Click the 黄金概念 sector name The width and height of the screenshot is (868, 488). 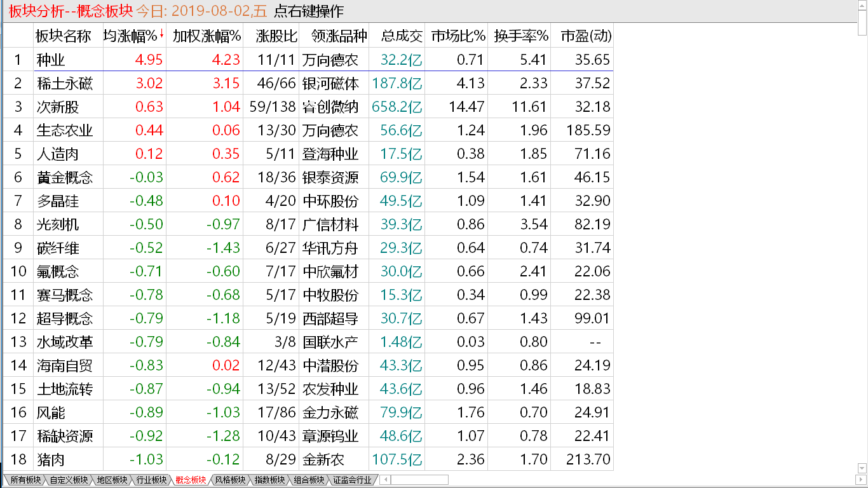point(65,177)
